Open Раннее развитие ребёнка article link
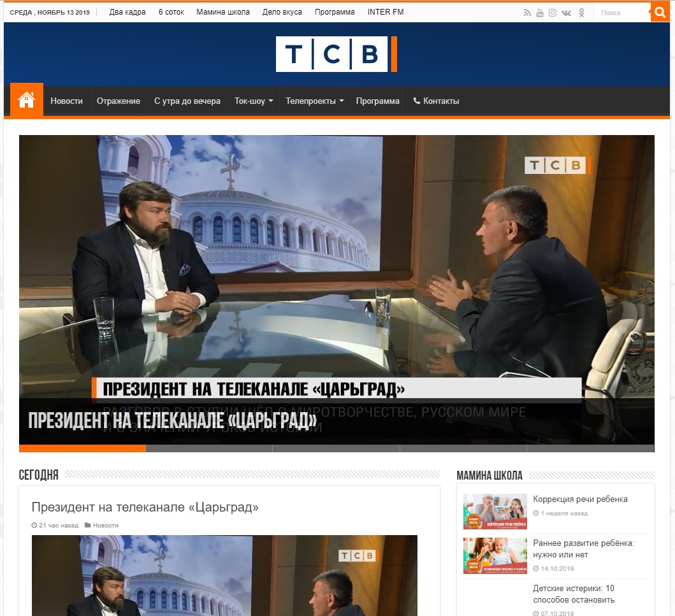Image resolution: width=675 pixels, height=616 pixels. click(x=584, y=549)
